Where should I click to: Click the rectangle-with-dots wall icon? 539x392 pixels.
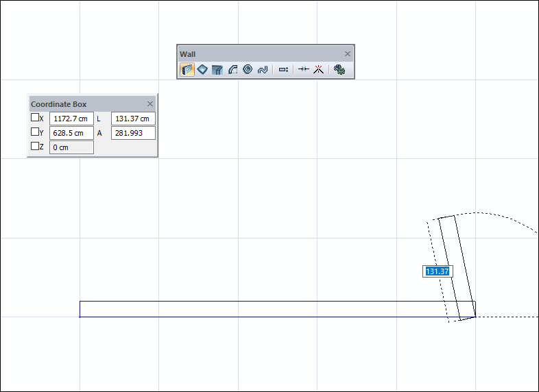283,70
